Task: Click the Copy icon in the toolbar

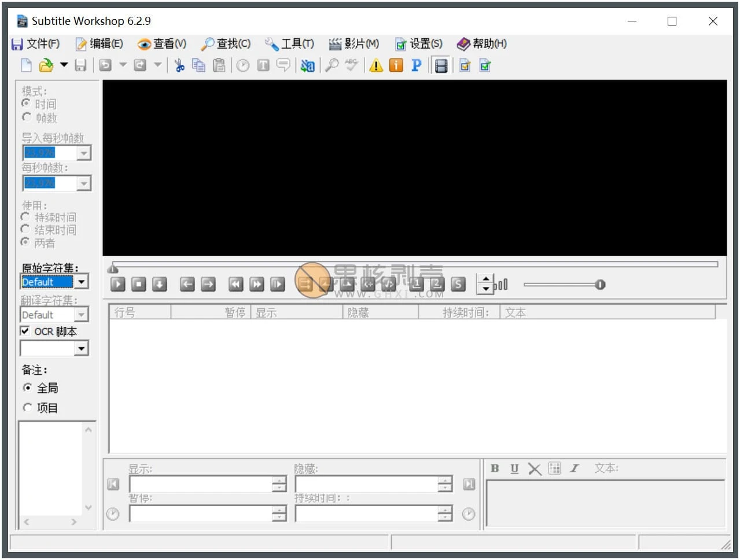Action: pyautogui.click(x=198, y=65)
